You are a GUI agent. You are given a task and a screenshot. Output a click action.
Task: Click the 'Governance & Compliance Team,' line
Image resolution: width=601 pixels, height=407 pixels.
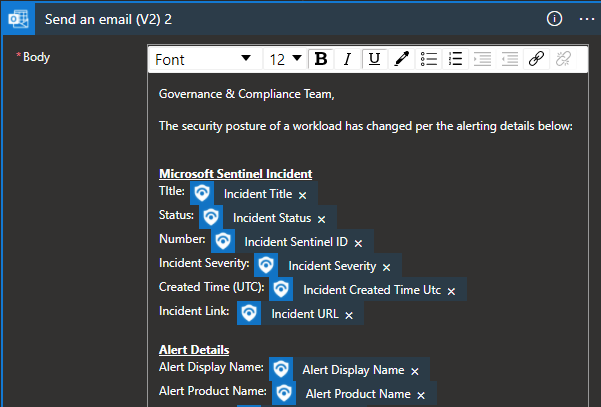(x=246, y=94)
